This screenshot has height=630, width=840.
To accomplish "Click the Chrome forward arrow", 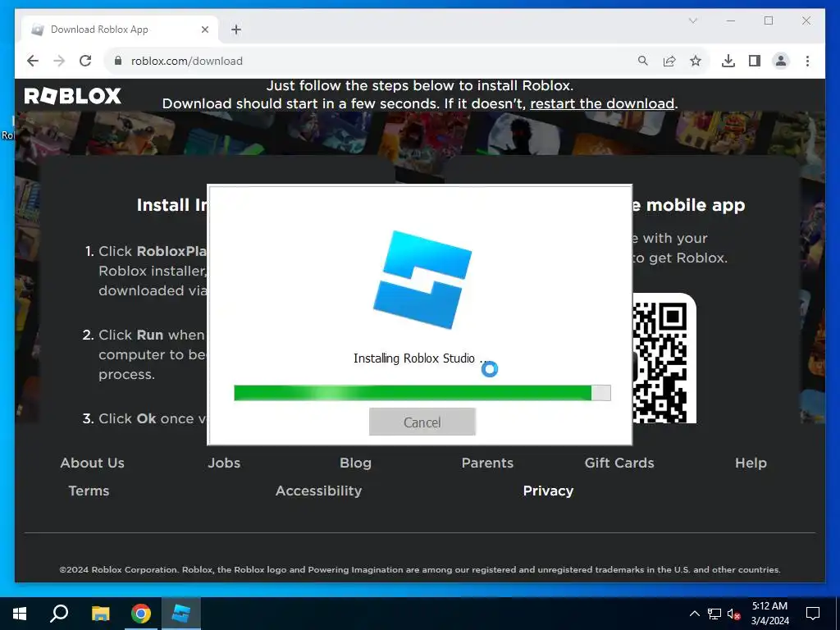I will (x=59, y=61).
